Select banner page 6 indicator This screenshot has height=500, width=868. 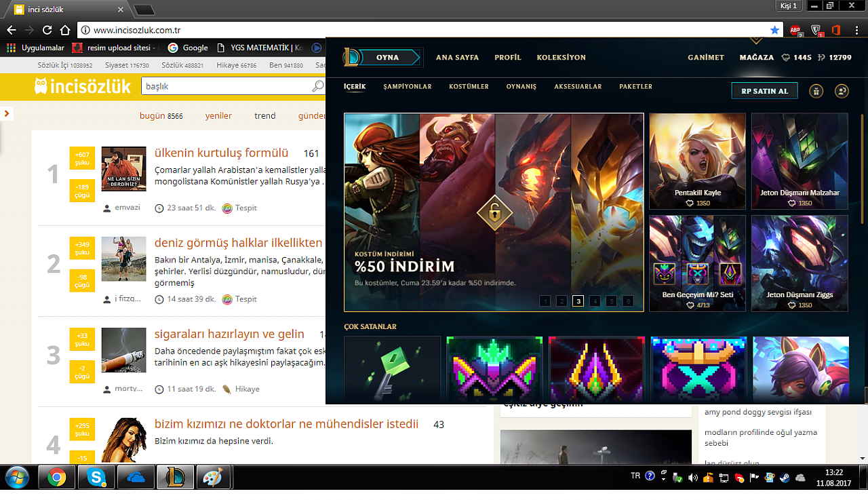pyautogui.click(x=628, y=301)
